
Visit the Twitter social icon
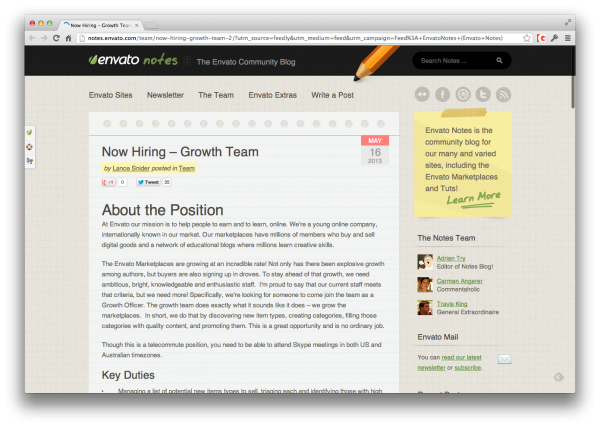[483, 94]
